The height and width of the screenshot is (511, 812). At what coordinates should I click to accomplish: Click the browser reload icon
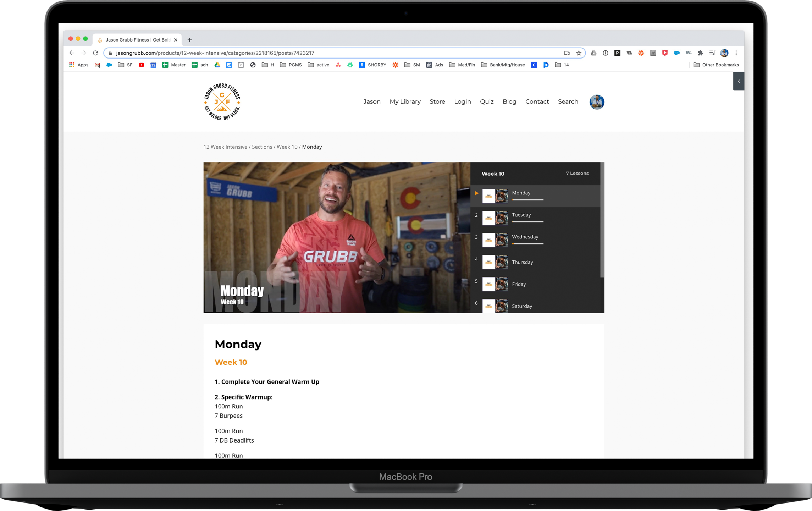(95, 53)
